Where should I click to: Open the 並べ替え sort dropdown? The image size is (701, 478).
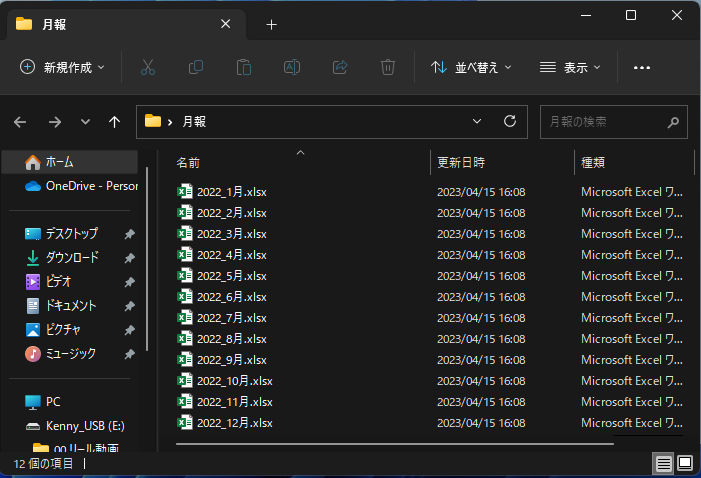pyautogui.click(x=470, y=67)
